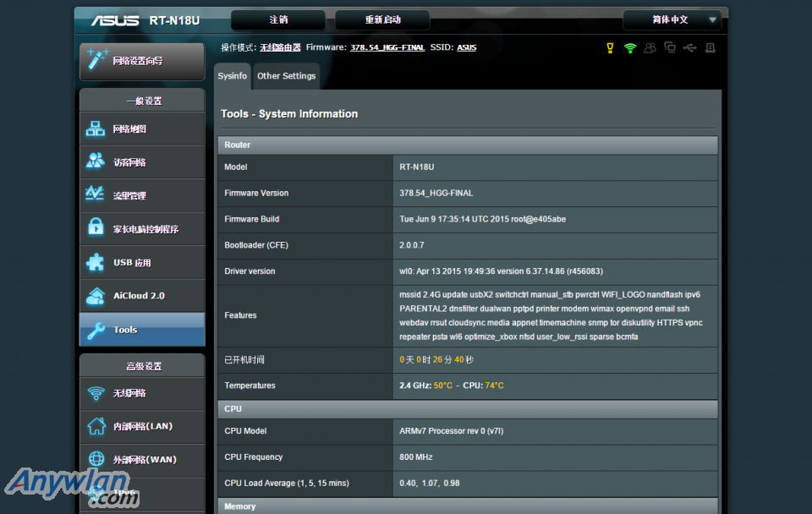The height and width of the screenshot is (514, 812).
Task: Click the guest users status icon
Action: coord(650,48)
